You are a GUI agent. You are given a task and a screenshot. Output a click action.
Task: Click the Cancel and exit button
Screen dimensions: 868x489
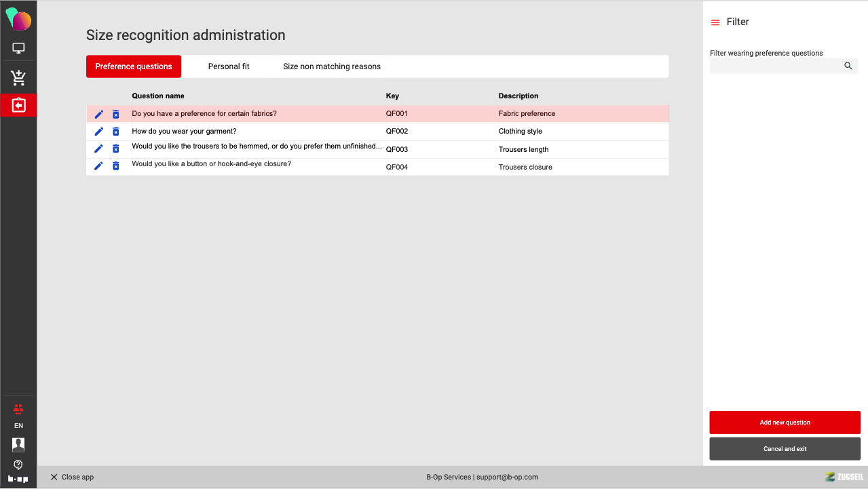pyautogui.click(x=785, y=449)
